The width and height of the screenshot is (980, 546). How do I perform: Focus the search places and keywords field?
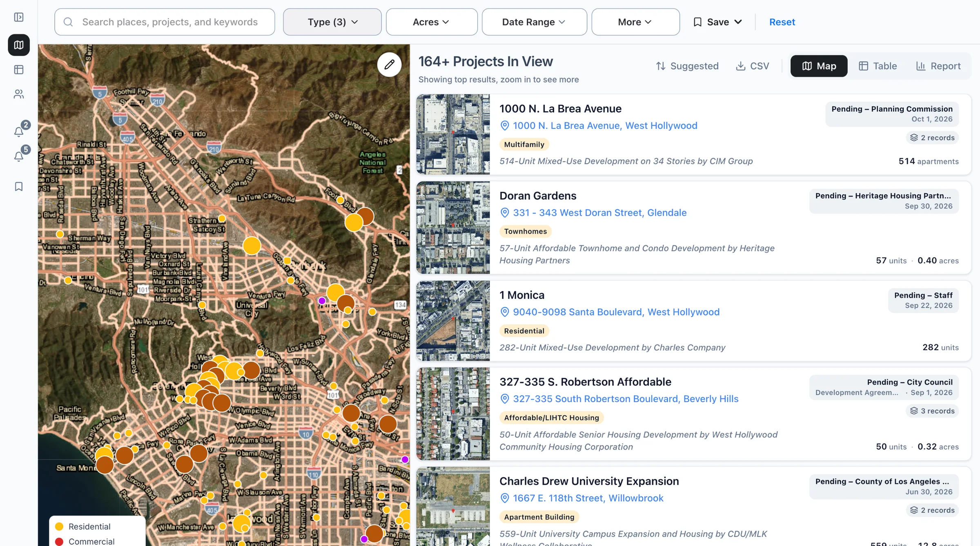[165, 22]
